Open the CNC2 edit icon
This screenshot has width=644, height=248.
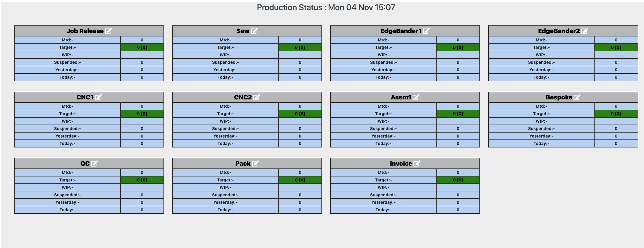(x=257, y=97)
